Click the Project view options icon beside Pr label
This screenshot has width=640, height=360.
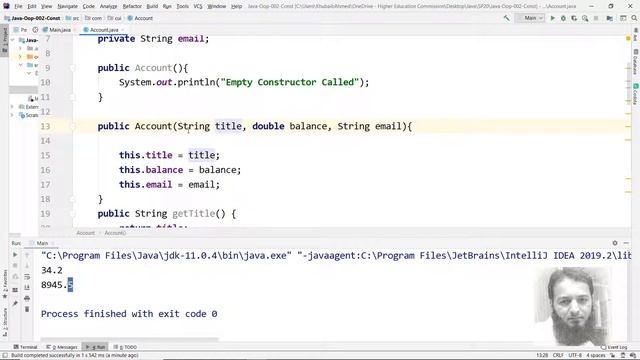click(35, 30)
